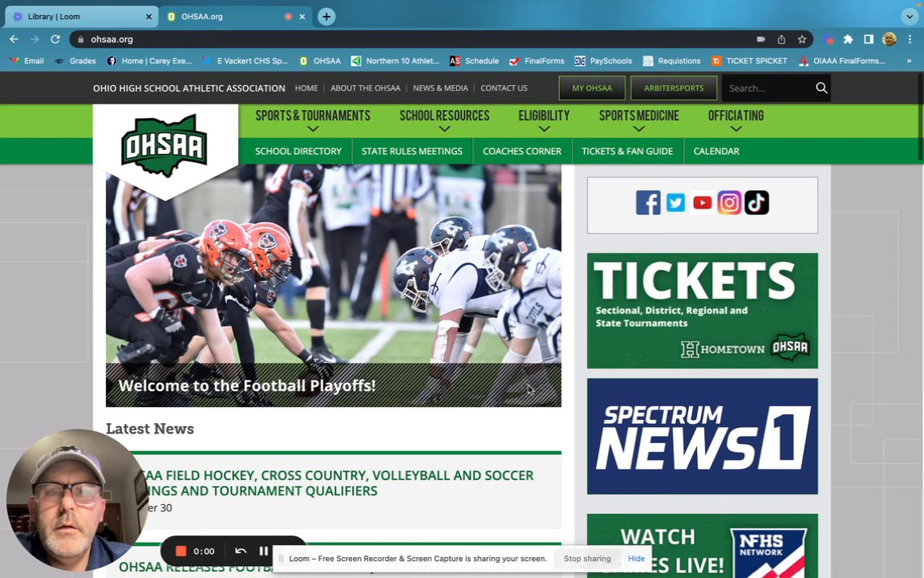Click the OHSAA logo
This screenshot has height=578, width=924.
pos(164,145)
